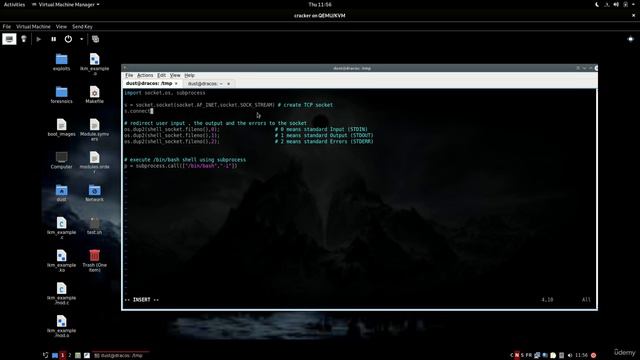This screenshot has width=640, height=360.
Task: Click the Run virtual machine play button
Action: (39, 39)
